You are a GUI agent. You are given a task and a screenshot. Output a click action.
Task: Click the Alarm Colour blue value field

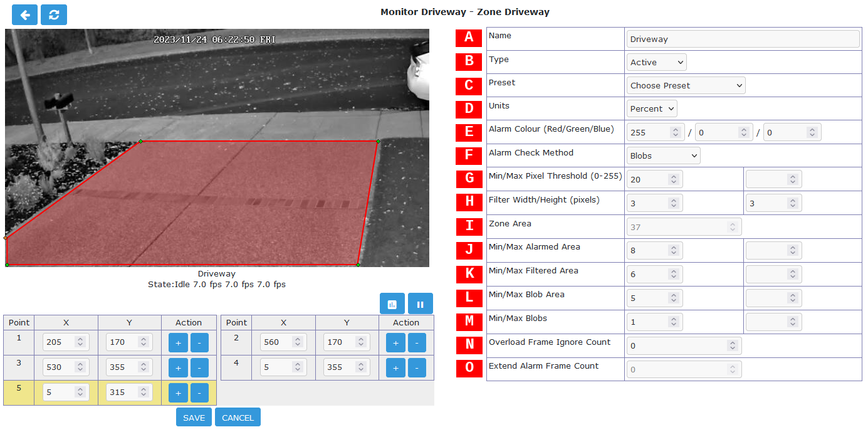(x=792, y=132)
